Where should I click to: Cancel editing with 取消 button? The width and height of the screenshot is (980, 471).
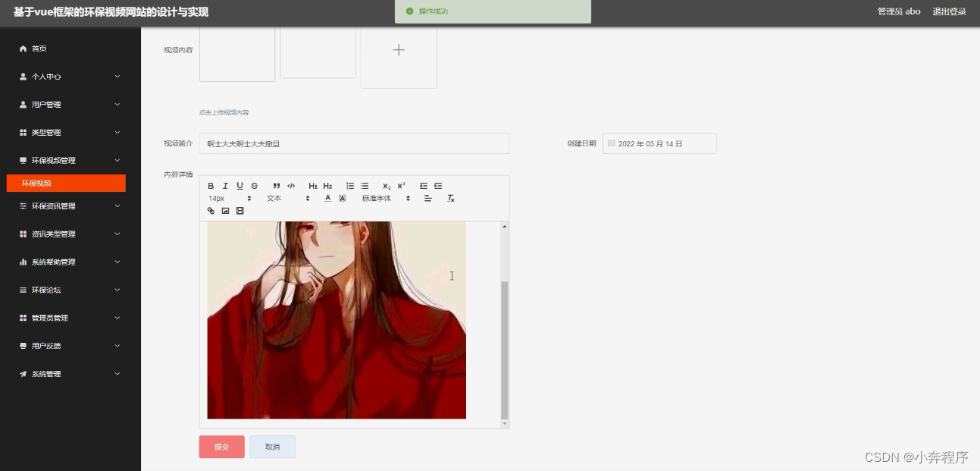click(272, 447)
